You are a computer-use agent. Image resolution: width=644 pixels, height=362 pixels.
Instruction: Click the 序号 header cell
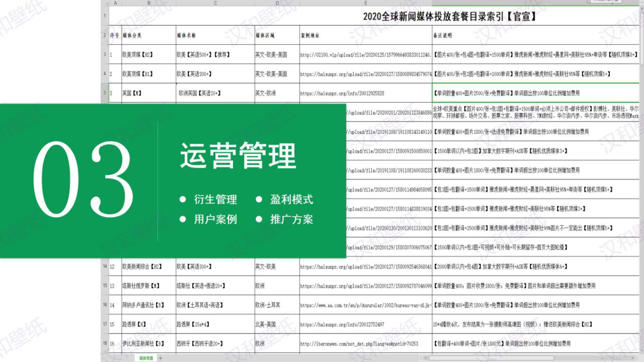(x=115, y=35)
